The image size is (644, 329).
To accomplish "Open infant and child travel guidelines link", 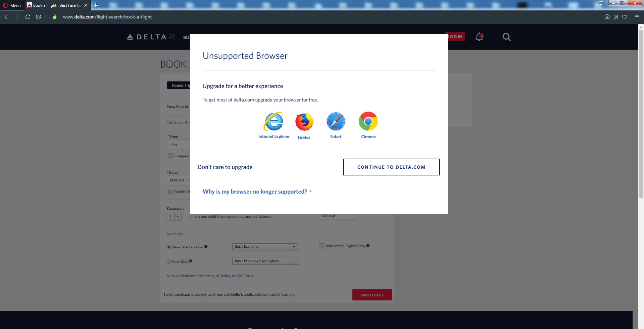I will tap(231, 216).
